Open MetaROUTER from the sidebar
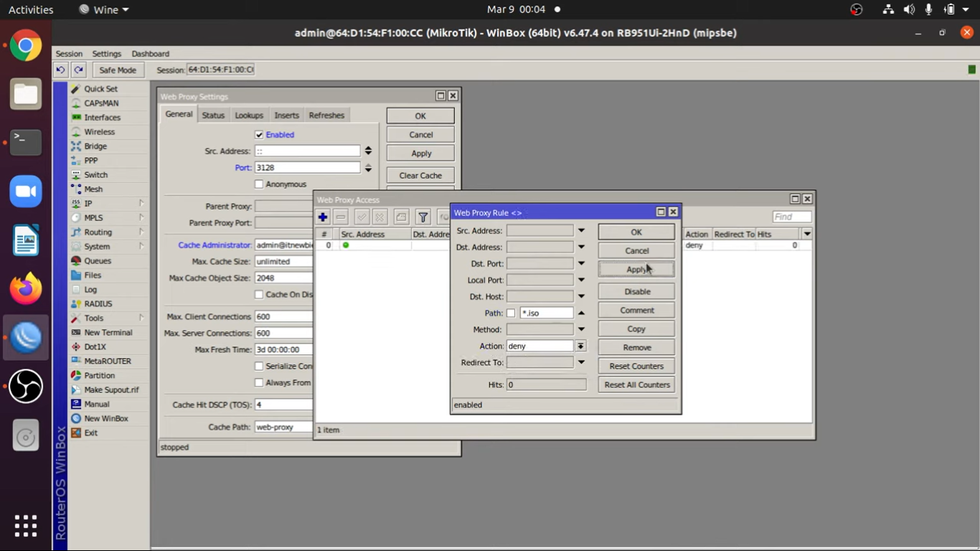The width and height of the screenshot is (980, 551). pyautogui.click(x=107, y=362)
